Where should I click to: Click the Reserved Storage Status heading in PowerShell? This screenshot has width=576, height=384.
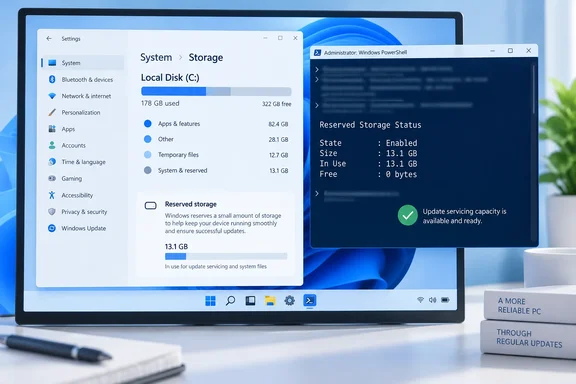[370, 125]
